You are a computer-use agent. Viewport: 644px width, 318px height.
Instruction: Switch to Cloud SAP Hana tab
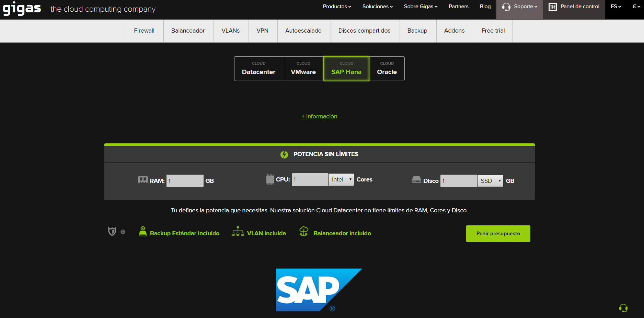click(346, 69)
